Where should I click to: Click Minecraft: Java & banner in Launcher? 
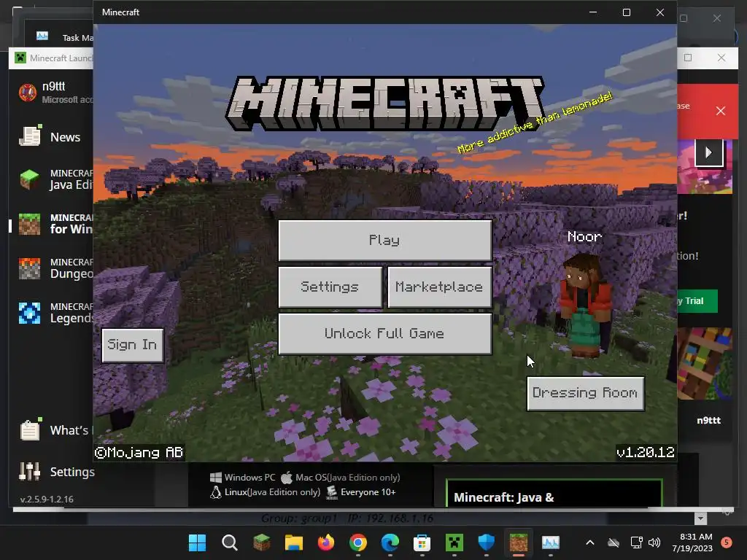point(554,494)
